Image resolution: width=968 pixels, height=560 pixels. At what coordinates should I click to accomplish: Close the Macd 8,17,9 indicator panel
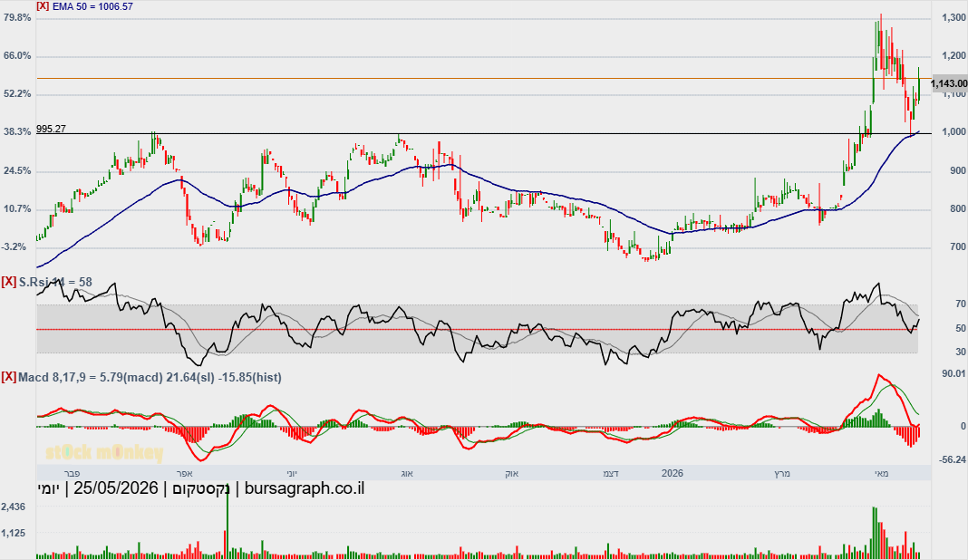(x=9, y=377)
